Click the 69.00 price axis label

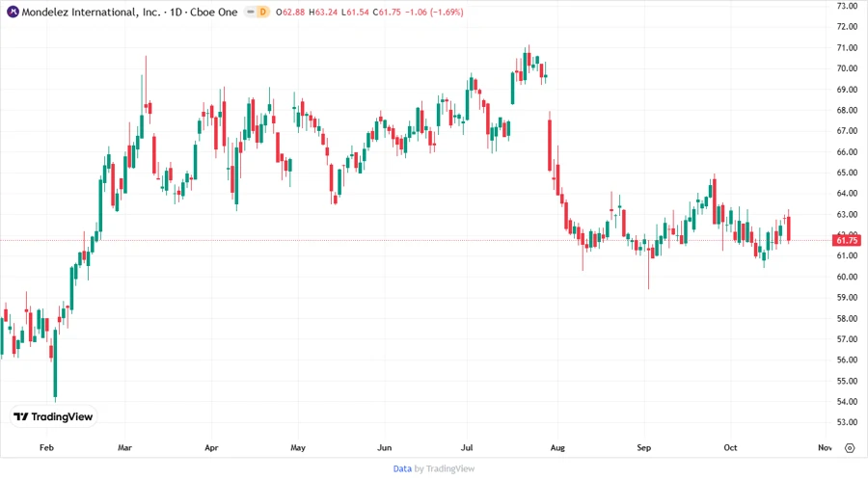[847, 89]
